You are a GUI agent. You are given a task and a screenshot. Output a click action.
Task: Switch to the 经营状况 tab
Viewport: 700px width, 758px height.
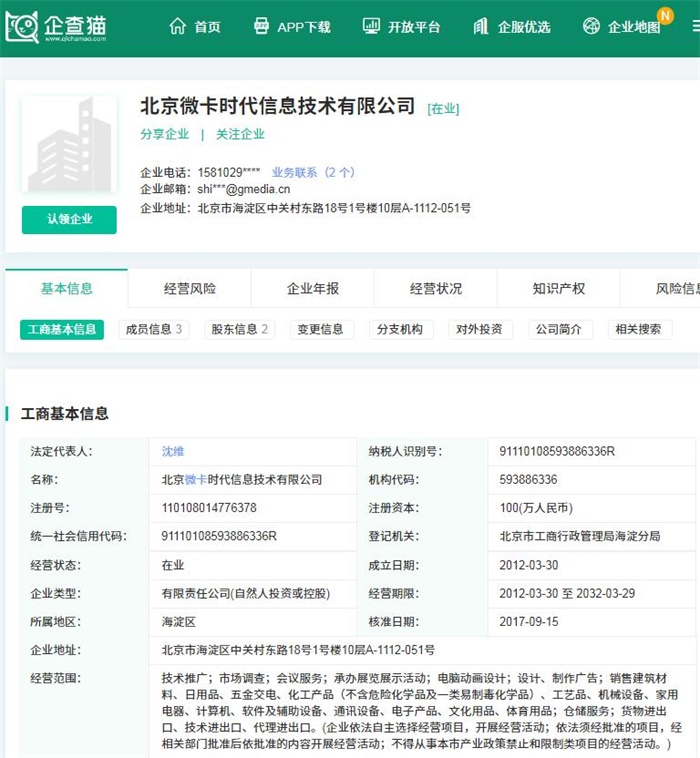[x=436, y=289]
